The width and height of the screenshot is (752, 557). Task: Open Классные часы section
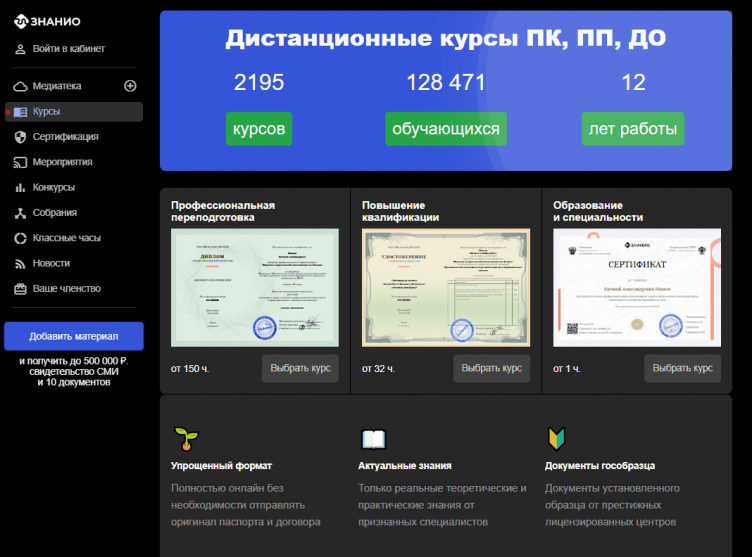pos(67,238)
